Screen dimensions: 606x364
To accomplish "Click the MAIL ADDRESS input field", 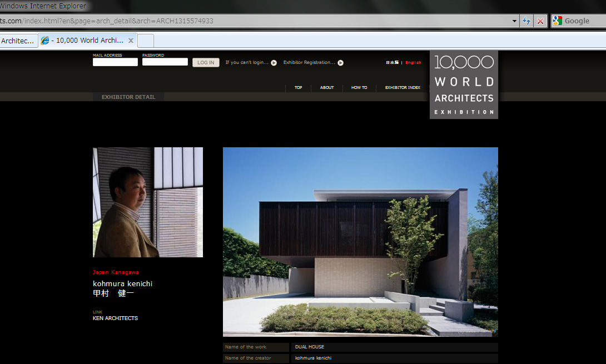I will click(115, 62).
